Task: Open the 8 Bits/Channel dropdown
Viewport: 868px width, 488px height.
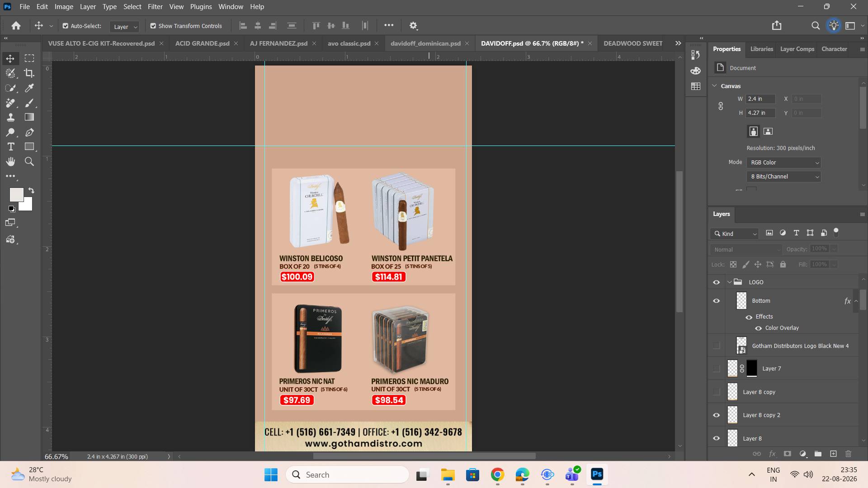Action: [x=784, y=177]
